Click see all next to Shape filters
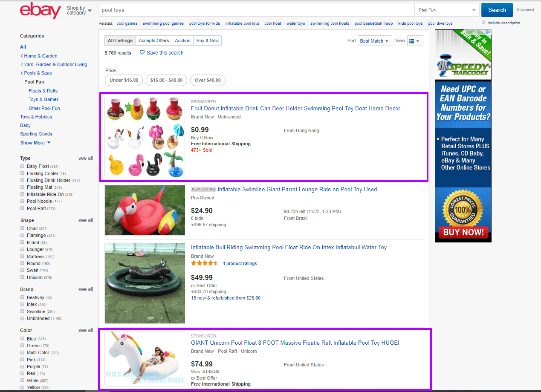Image resolution: width=541 pixels, height=392 pixels. [x=85, y=220]
